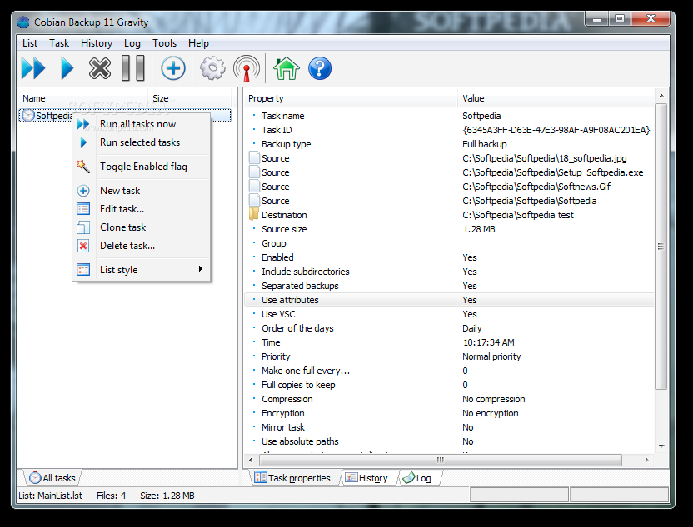Switch to the Task properties tab

point(296,478)
